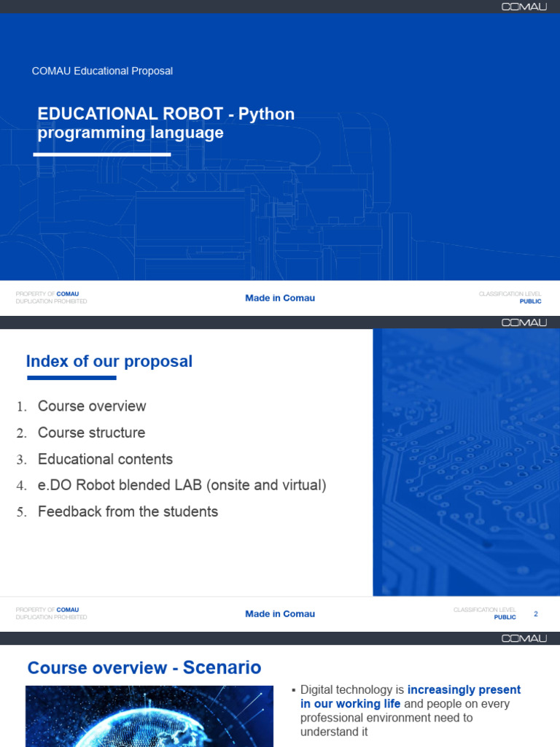The width and height of the screenshot is (560, 747).
Task: Select the 'Educational contents' index item
Action: tap(105, 459)
